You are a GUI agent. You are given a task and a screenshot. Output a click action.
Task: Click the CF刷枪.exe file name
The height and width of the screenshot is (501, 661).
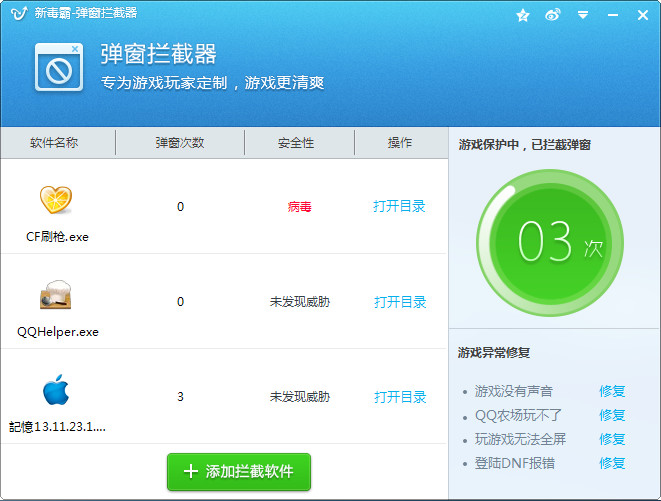pyautogui.click(x=57, y=237)
